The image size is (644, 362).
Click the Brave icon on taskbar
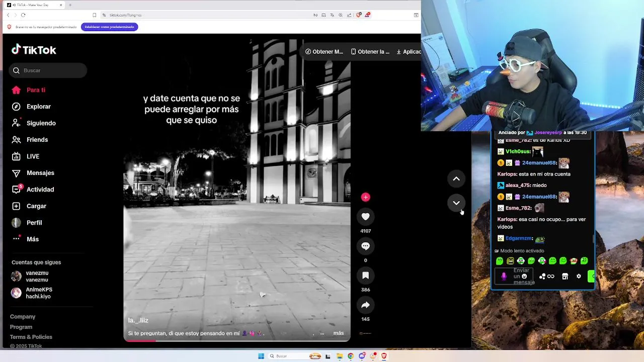click(x=384, y=356)
